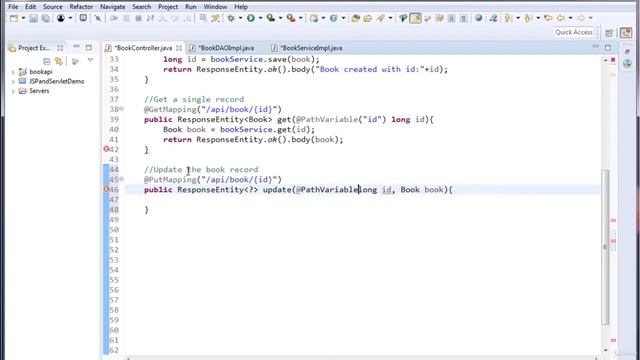
Task: Select the BookController.java editor tab
Action: point(143,48)
